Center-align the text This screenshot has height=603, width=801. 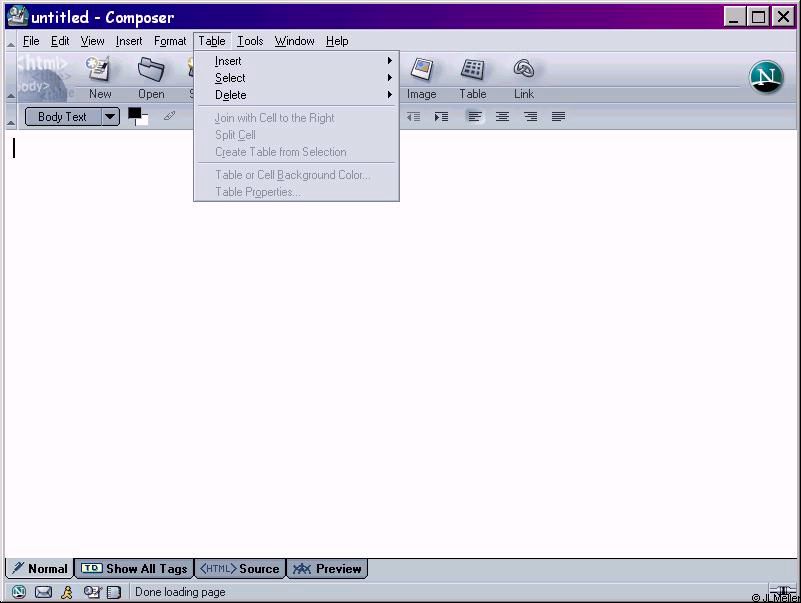click(503, 117)
